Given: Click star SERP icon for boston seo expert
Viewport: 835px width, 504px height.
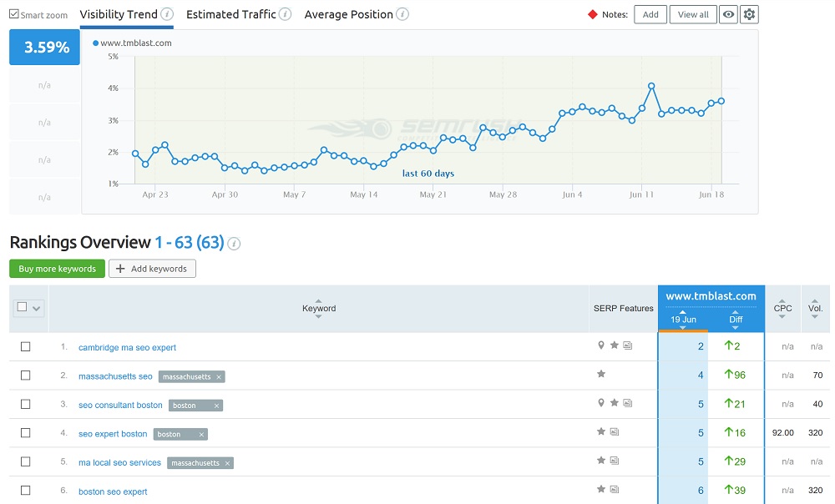Looking at the screenshot, I should pos(601,489).
